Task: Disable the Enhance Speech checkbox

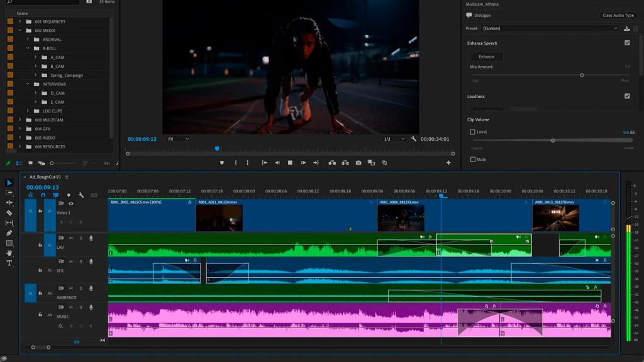Action: [626, 43]
